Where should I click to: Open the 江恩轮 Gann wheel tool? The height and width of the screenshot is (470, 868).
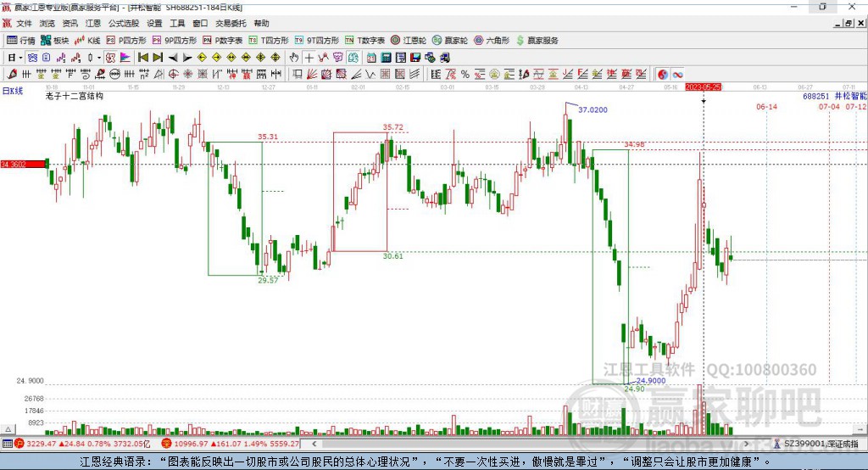click(409, 41)
